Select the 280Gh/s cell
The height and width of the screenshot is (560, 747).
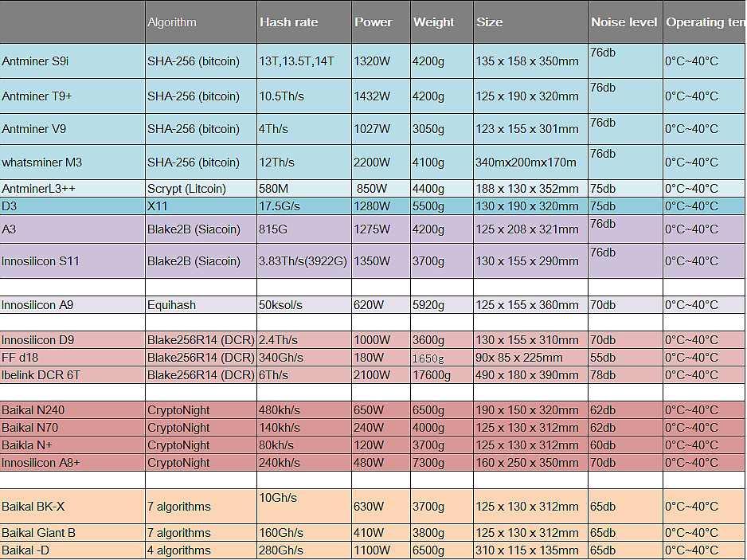tap(304, 550)
